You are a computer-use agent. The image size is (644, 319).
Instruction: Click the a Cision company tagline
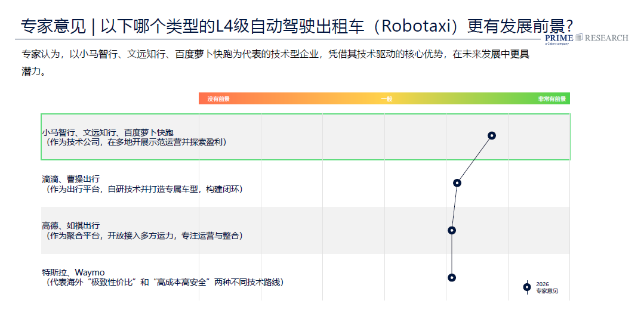(557, 44)
